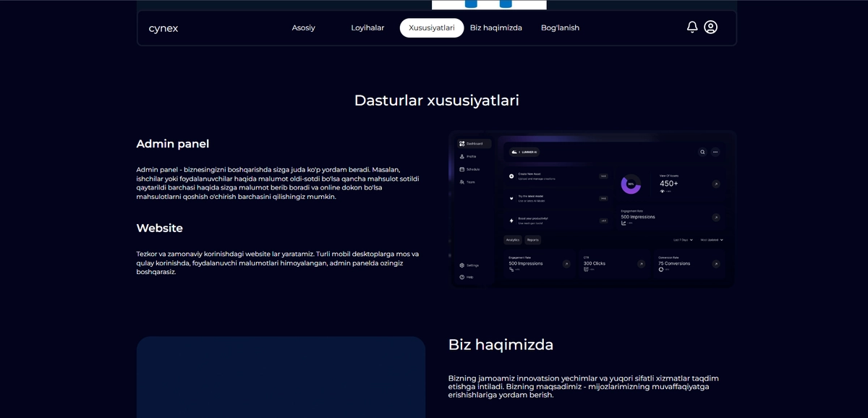Screen dimensions: 868x418
Task: Click the Help question icon in preview
Action: (461, 277)
